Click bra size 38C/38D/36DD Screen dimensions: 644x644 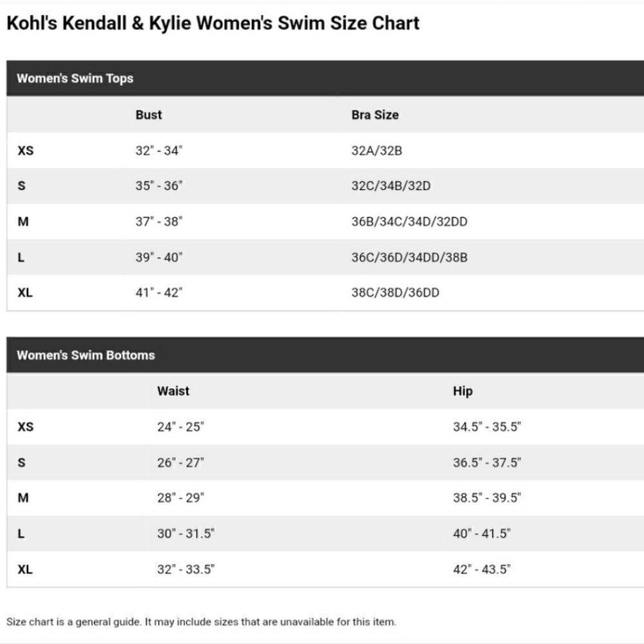point(395,293)
